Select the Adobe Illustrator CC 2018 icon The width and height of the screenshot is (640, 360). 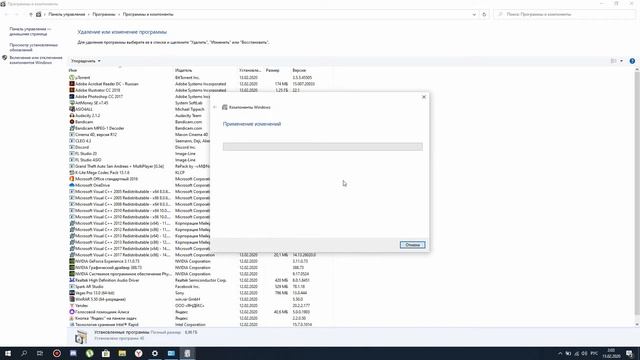pos(72,90)
